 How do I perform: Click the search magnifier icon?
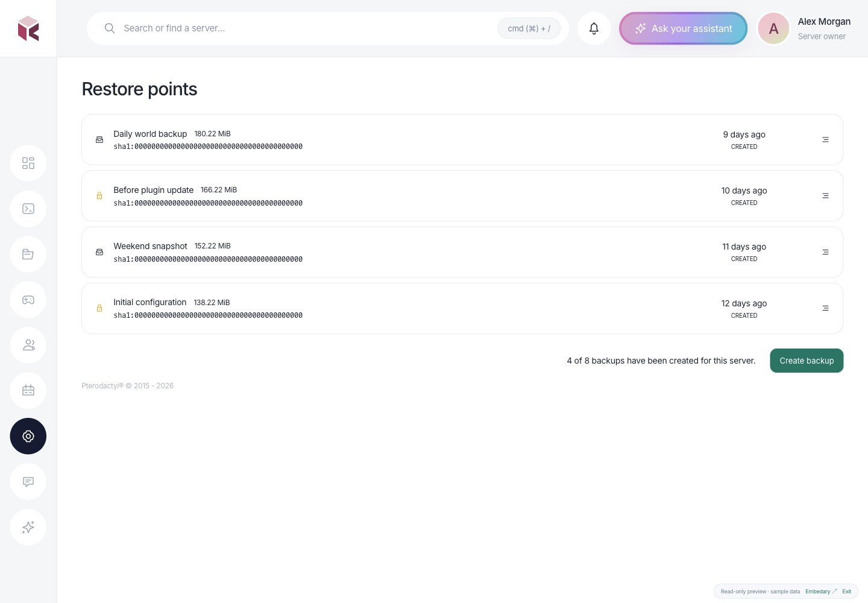coord(110,28)
